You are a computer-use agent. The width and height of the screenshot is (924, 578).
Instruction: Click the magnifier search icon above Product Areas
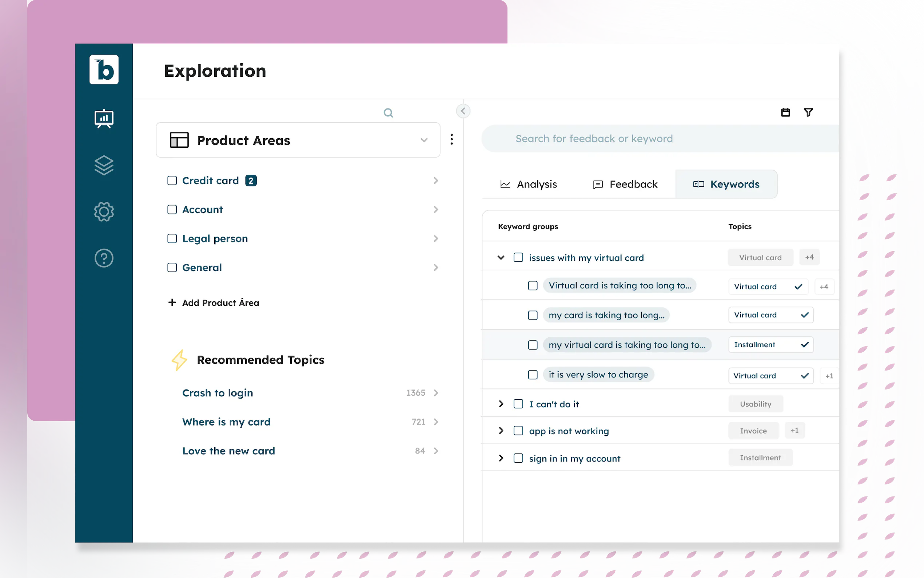[388, 113]
